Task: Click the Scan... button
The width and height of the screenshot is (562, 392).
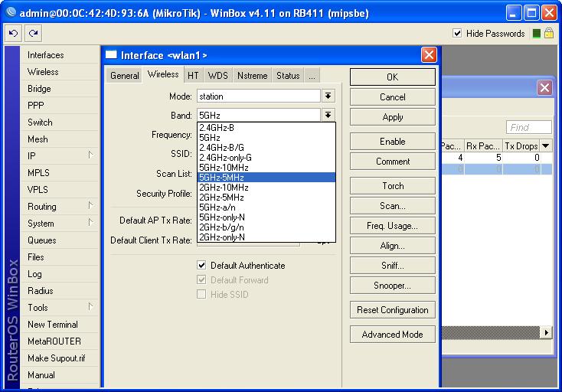Action: click(393, 206)
